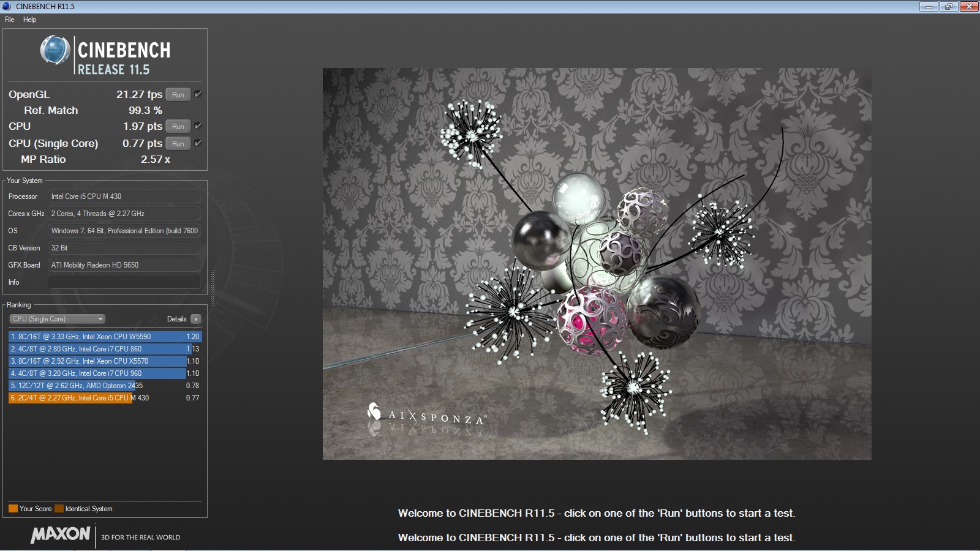980x551 pixels.
Task: Click the CB Version field 32 Bit
Action: tap(124, 248)
